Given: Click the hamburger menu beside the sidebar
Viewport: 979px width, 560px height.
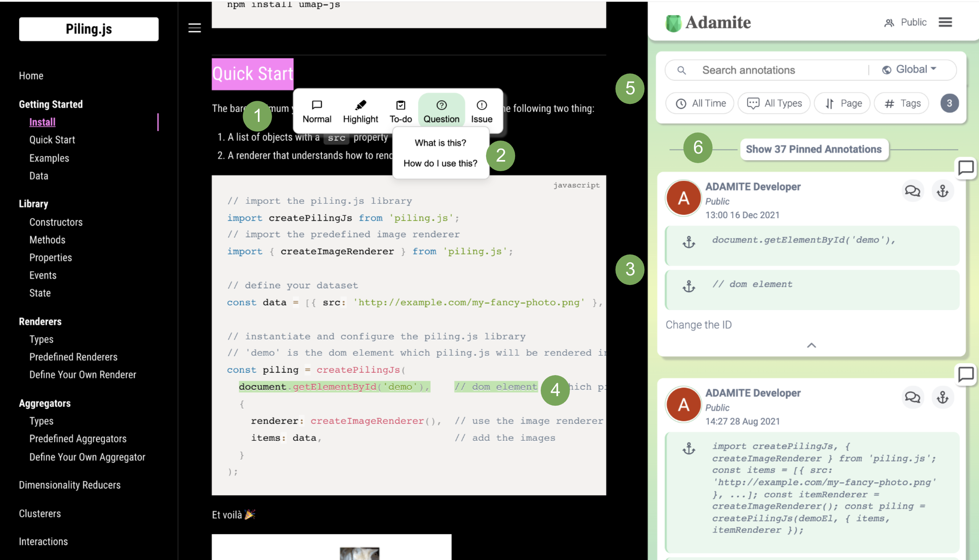Looking at the screenshot, I should point(194,28).
